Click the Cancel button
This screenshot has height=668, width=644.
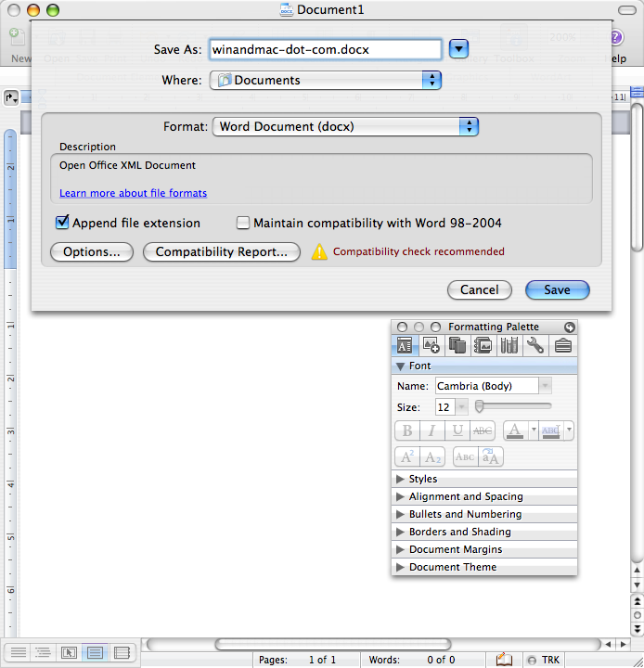(x=480, y=290)
